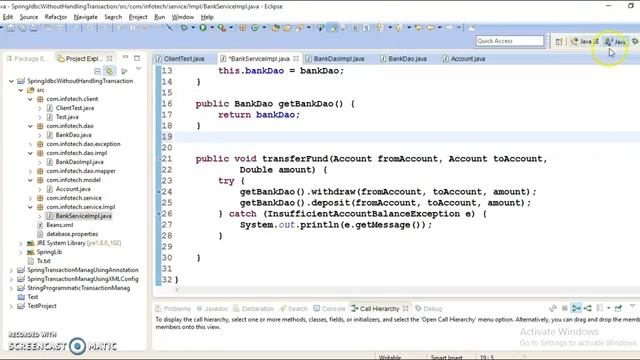
Task: Minimize the Project Explorer panel
Action: pos(125,58)
